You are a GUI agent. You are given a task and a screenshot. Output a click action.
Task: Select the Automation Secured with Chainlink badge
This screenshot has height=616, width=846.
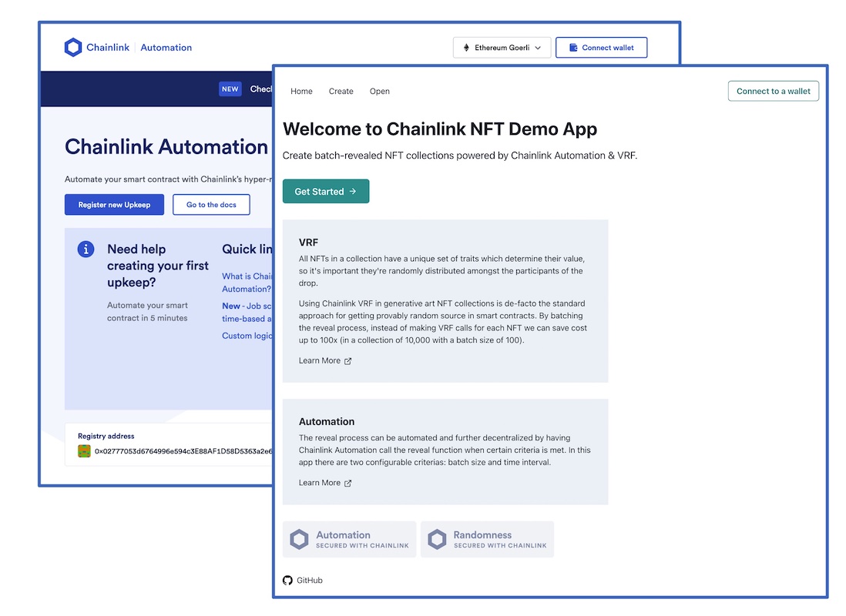(349, 539)
